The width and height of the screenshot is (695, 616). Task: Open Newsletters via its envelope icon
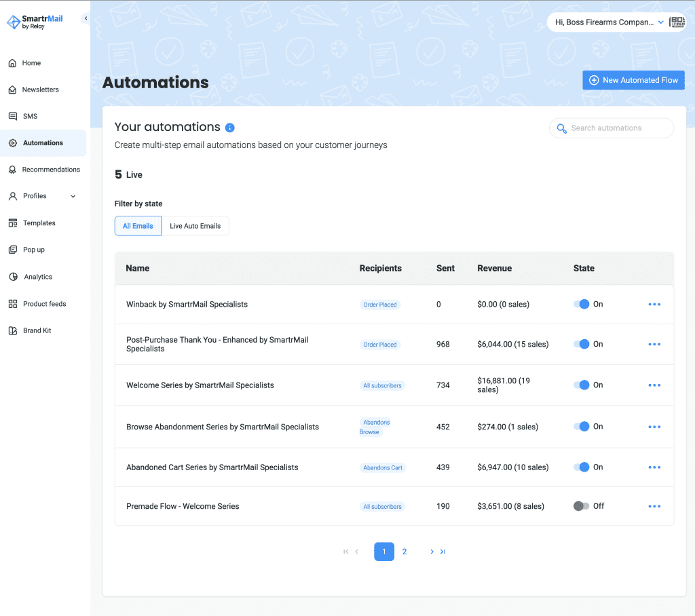pyautogui.click(x=12, y=90)
